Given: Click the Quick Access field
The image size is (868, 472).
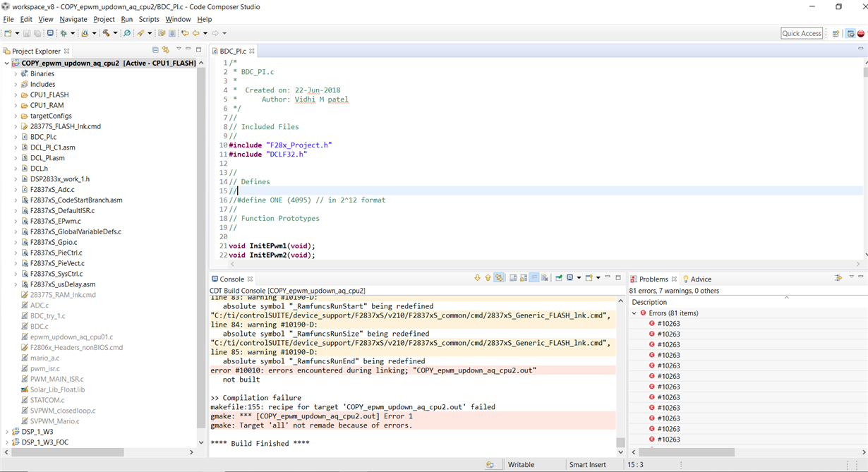Looking at the screenshot, I should click(802, 33).
